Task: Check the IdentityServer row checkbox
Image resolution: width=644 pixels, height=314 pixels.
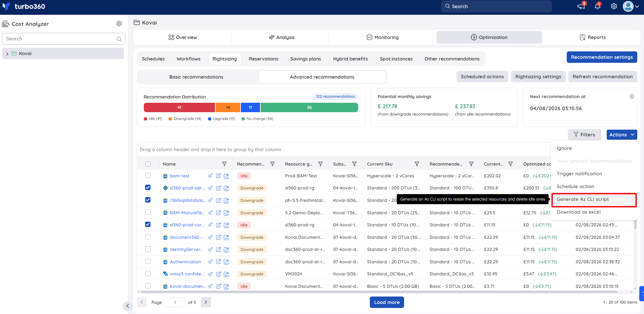Action: point(148,249)
